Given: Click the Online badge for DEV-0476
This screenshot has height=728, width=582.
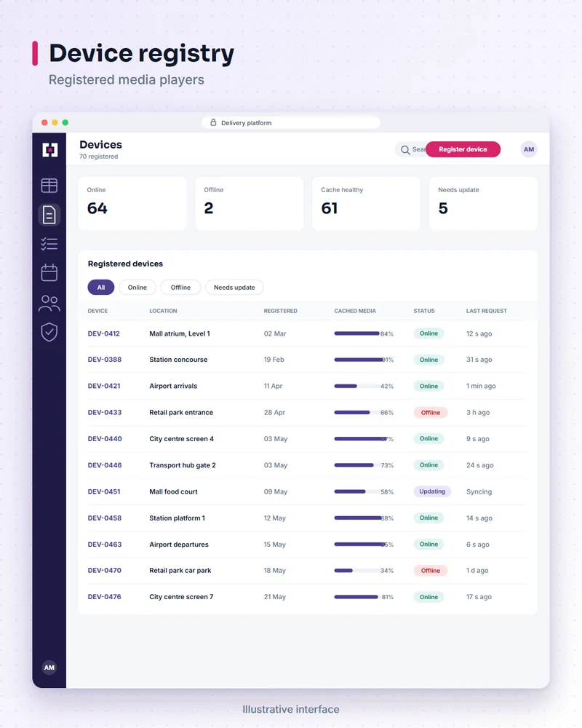Looking at the screenshot, I should 428,597.
